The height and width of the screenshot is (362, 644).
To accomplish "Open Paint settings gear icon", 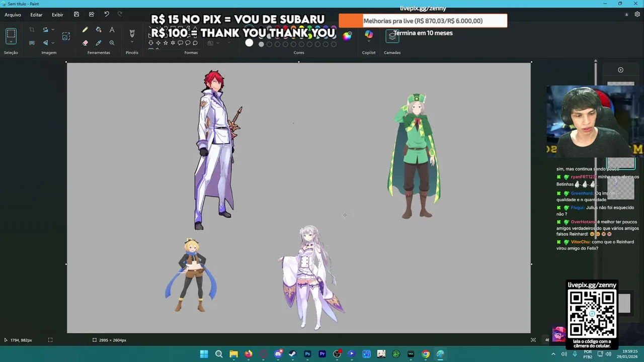I will (x=637, y=15).
